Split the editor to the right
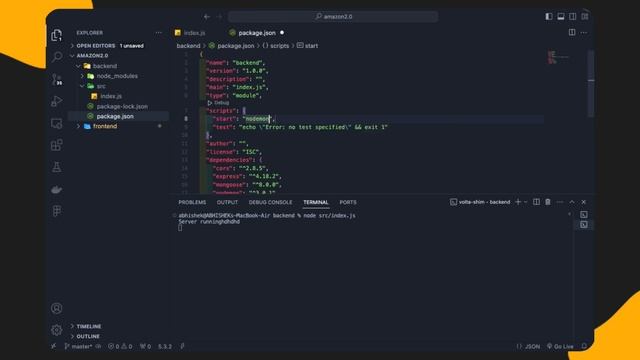The height and width of the screenshot is (360, 640). pos(572,32)
